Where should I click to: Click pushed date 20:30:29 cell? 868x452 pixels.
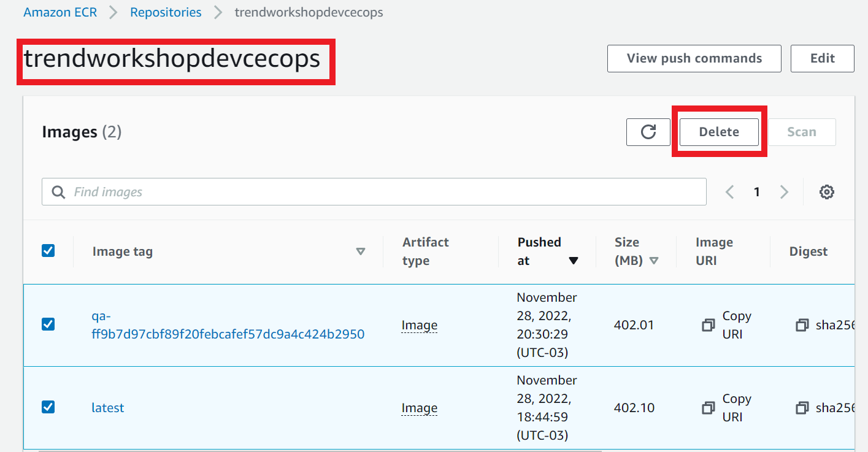tap(547, 325)
